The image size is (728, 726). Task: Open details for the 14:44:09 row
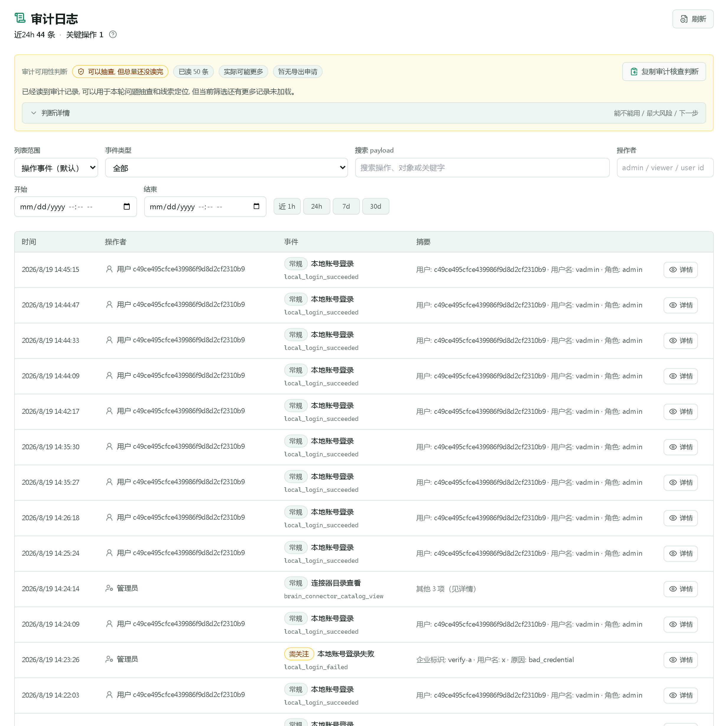[680, 376]
